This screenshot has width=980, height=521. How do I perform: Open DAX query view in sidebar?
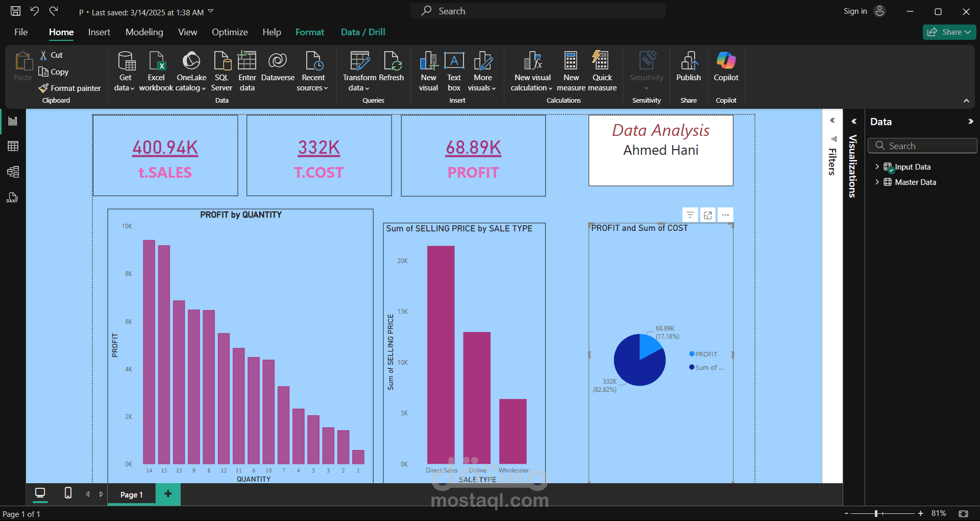(x=12, y=198)
